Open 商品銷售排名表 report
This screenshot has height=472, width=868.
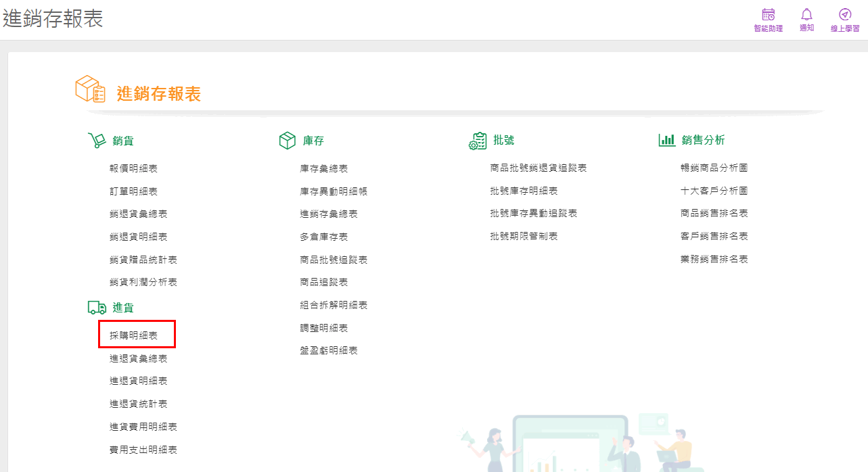714,213
